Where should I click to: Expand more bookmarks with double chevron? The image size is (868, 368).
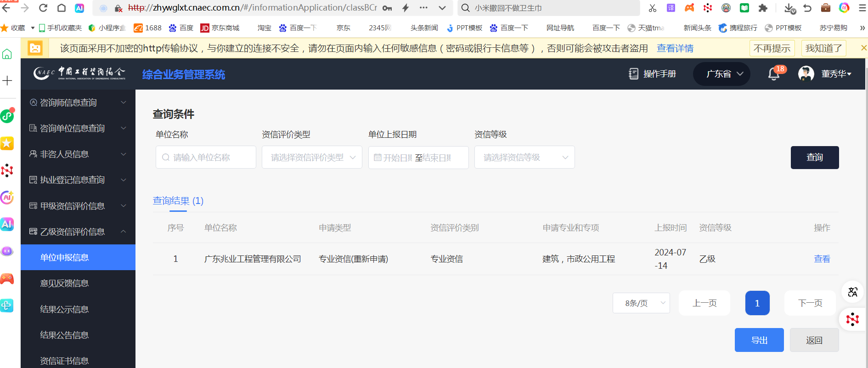862,28
